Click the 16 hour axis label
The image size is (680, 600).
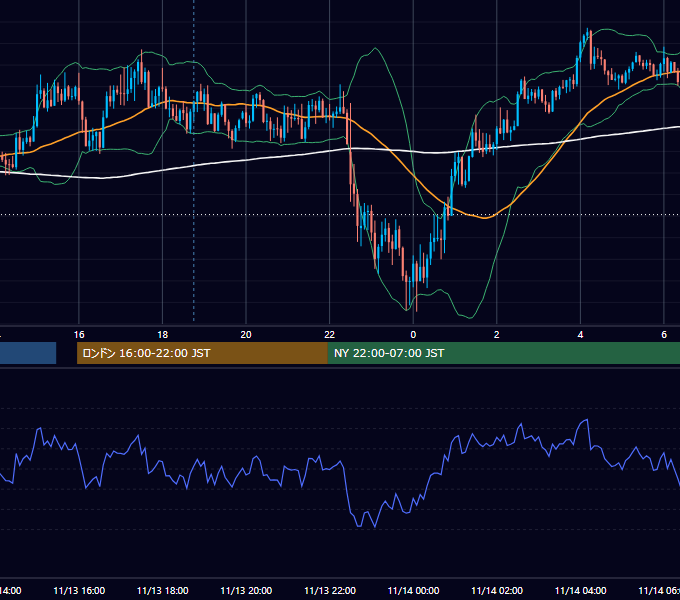79,335
